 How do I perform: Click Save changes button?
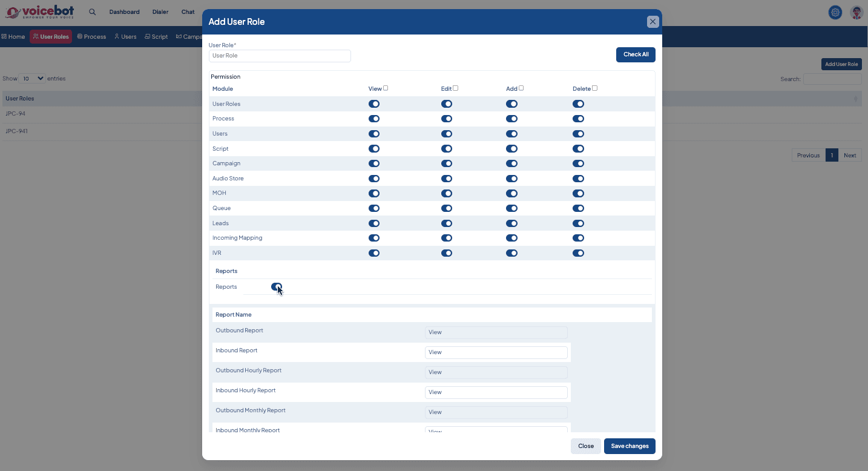630,446
